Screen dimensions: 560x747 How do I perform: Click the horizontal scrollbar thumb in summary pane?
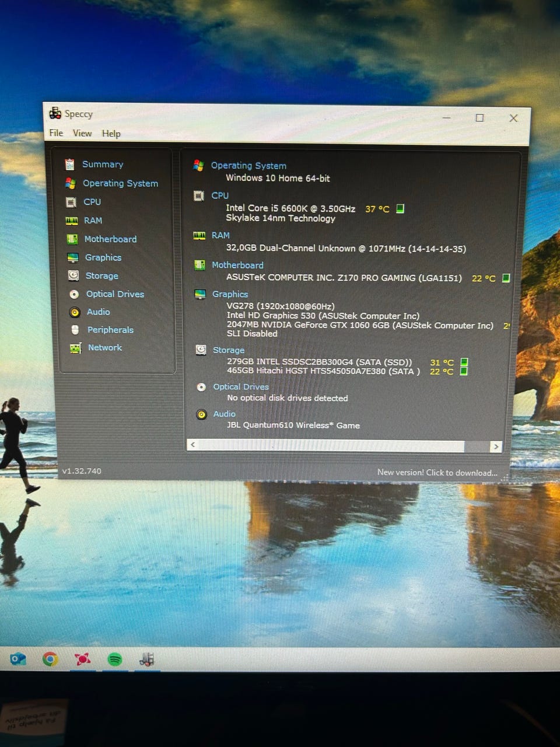(x=331, y=446)
